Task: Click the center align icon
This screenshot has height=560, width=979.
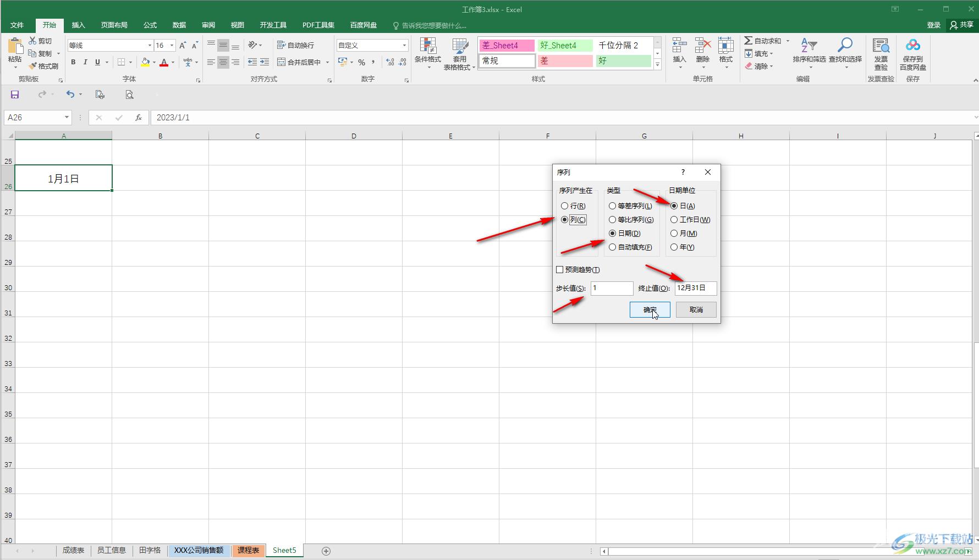Action: pos(223,62)
